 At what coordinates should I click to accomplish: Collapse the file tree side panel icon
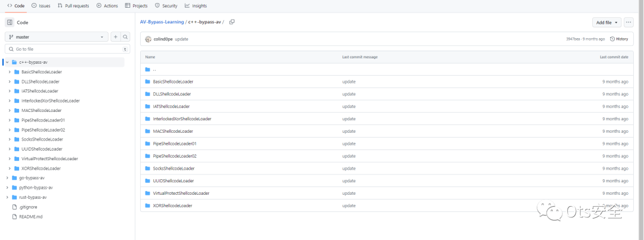pos(10,23)
